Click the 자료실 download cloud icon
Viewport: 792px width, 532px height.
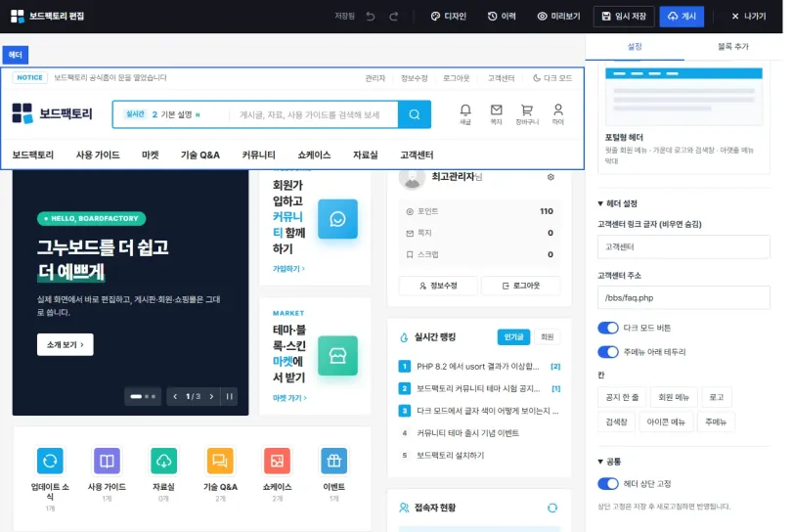click(x=163, y=461)
